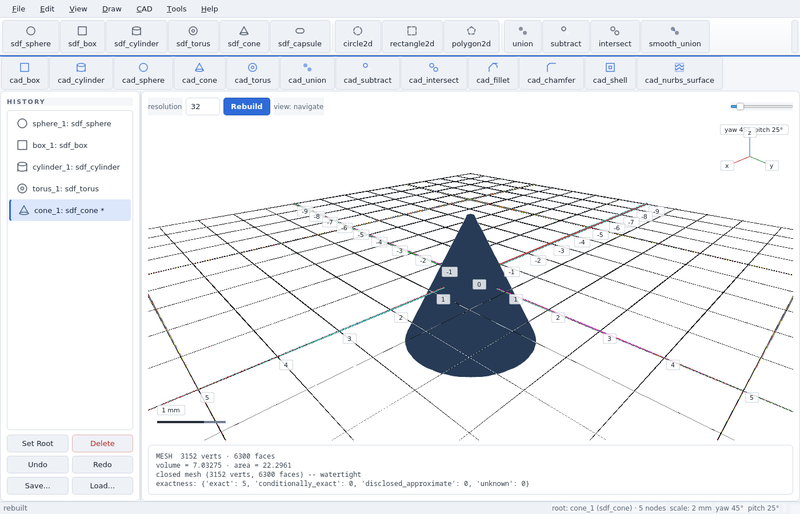Screen dimensions: 800x514
Task: Select the sdf_capsule tool
Action: click(x=299, y=37)
